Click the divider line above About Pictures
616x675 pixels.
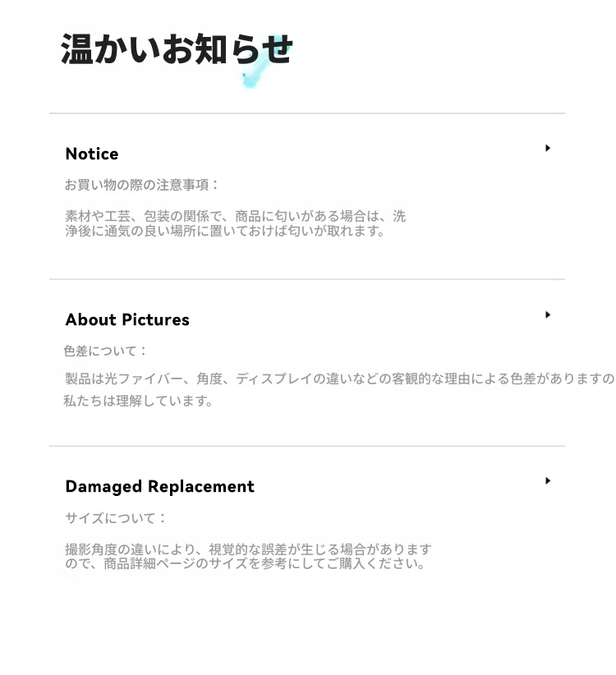(307, 279)
